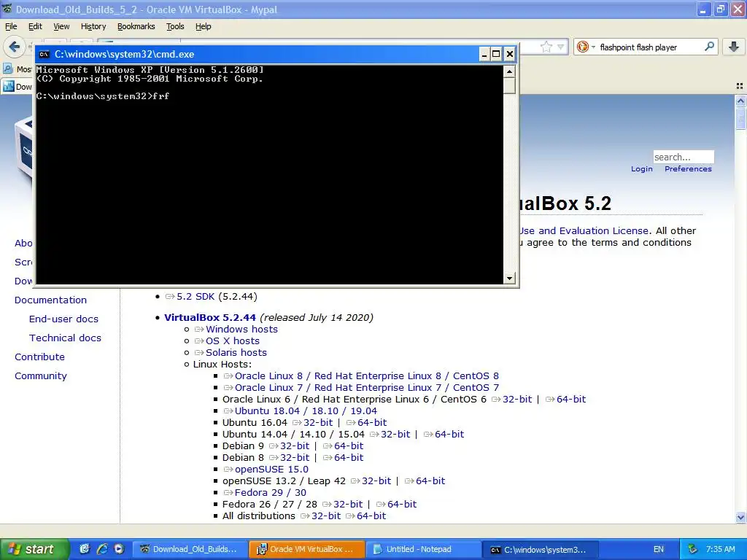Open the Community sidebar link
This screenshot has width=747, height=560.
[x=41, y=376]
